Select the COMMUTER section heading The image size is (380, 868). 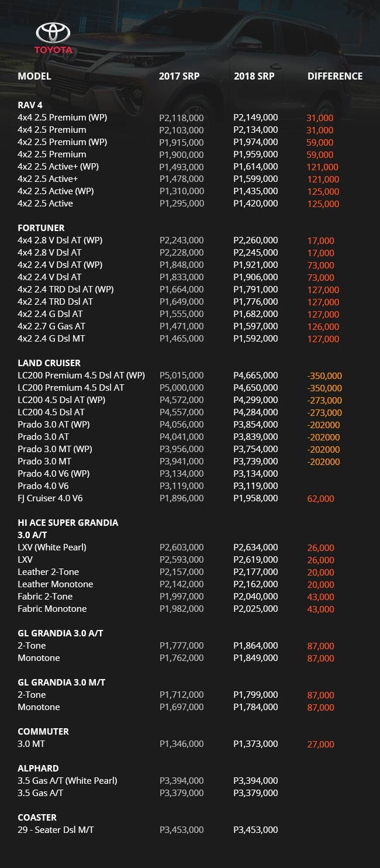point(43,731)
